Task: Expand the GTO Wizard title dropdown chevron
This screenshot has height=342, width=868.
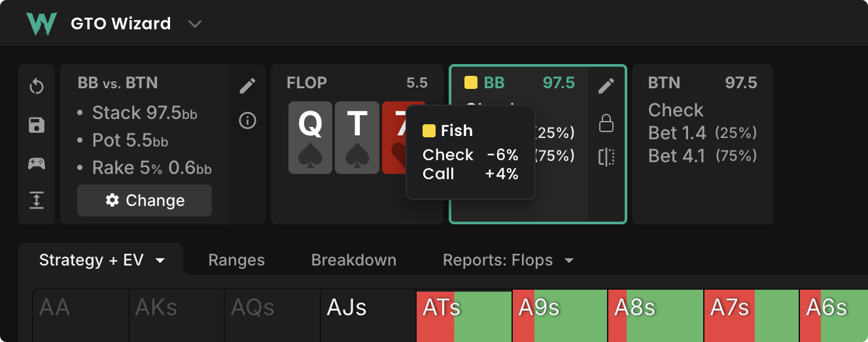Action: point(194,24)
